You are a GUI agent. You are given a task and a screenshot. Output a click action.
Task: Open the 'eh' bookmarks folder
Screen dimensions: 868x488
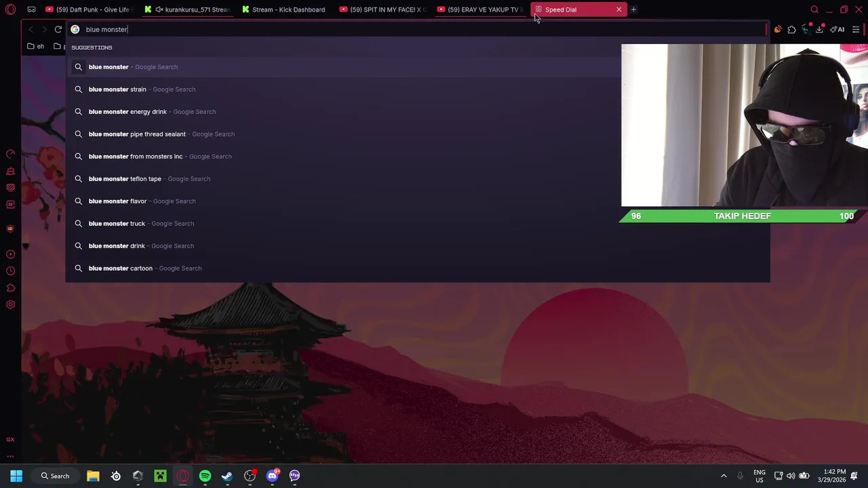tap(35, 46)
